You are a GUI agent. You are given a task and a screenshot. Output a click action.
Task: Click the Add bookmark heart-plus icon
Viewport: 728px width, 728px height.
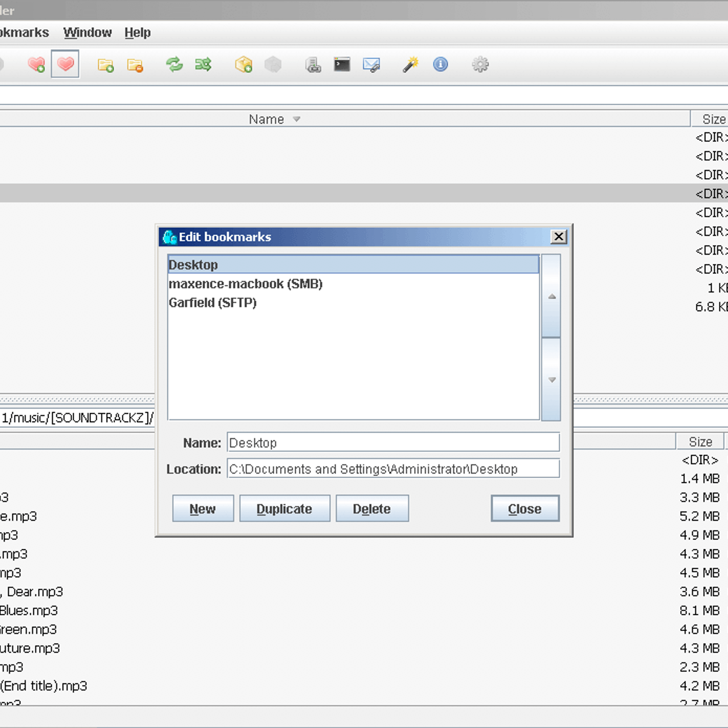[36, 65]
